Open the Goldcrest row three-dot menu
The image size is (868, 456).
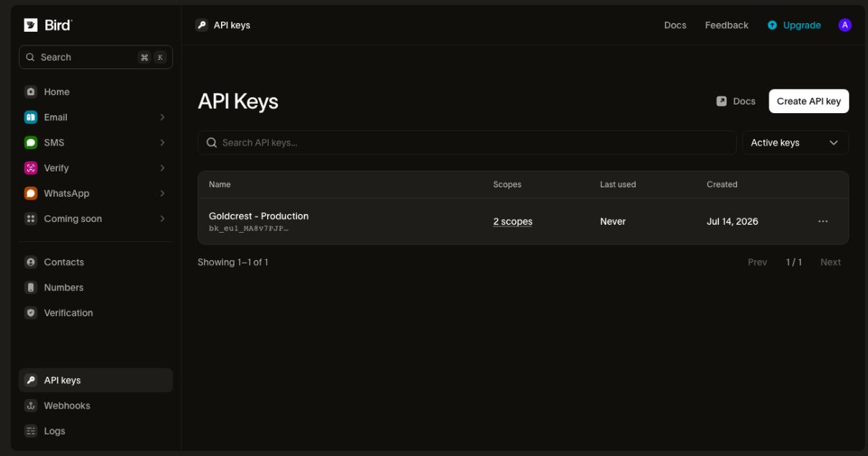pyautogui.click(x=823, y=222)
